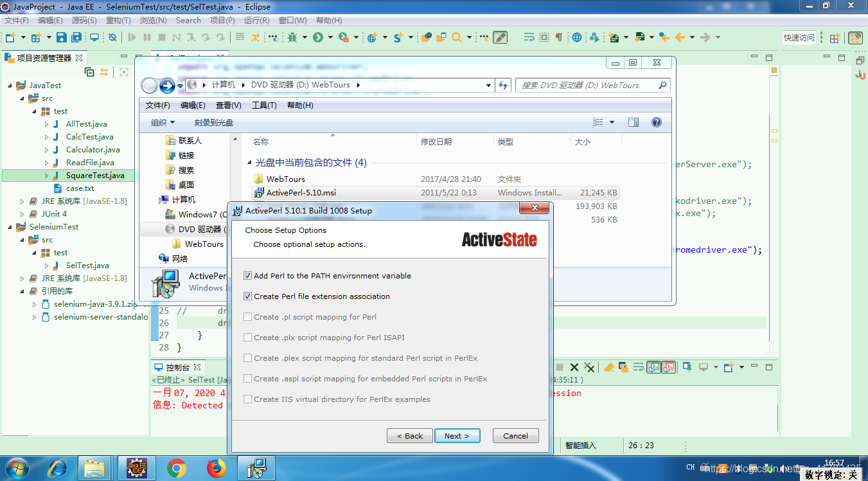Open Explorer 组织 dropdown menu
Viewport: 868px width, 481px height.
tap(163, 122)
